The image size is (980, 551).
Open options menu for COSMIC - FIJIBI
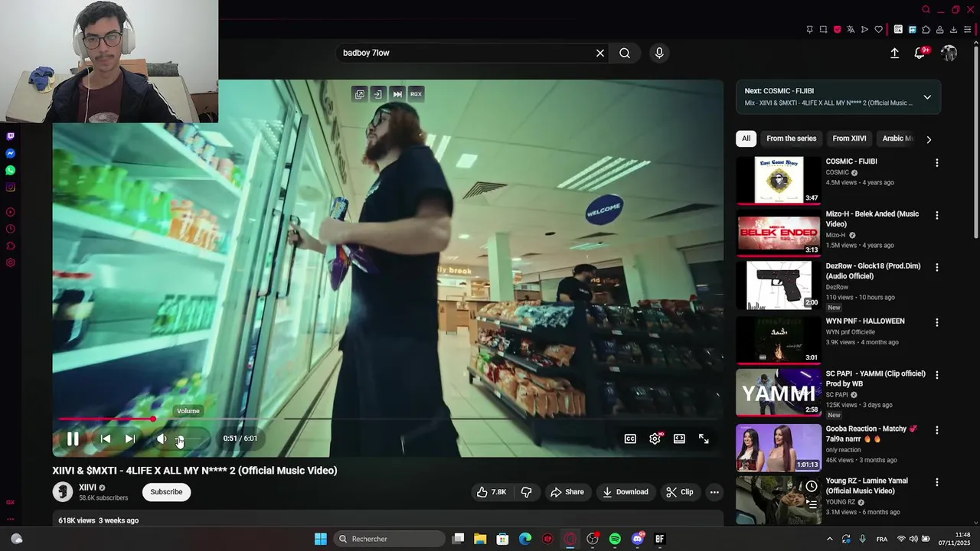(937, 163)
